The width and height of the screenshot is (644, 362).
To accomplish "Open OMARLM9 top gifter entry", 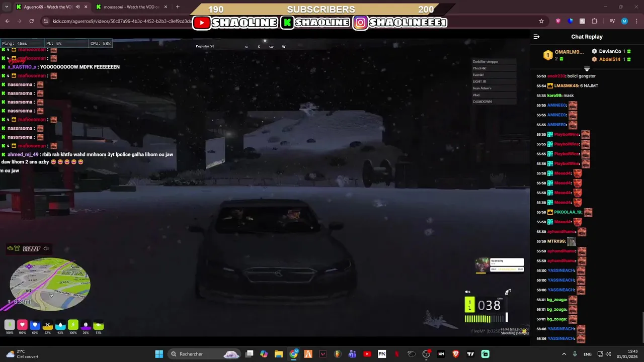I will [563, 55].
